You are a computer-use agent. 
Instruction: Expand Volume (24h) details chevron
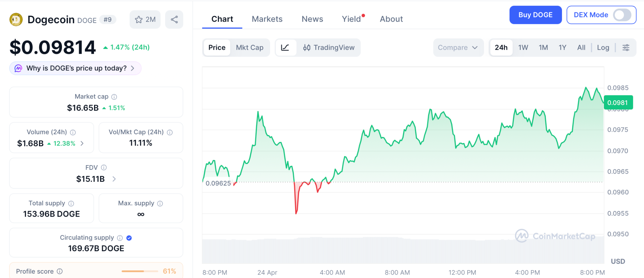(82, 143)
